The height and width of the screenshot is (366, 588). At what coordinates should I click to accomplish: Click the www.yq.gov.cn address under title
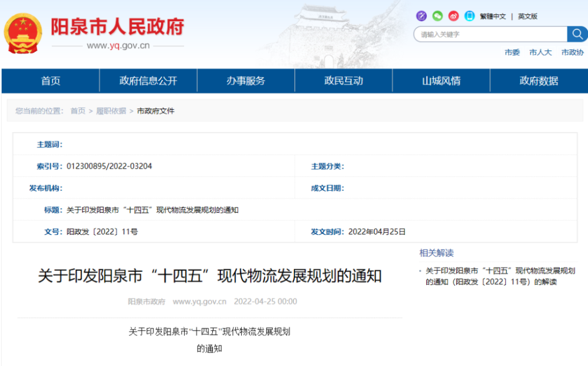[x=118, y=46]
